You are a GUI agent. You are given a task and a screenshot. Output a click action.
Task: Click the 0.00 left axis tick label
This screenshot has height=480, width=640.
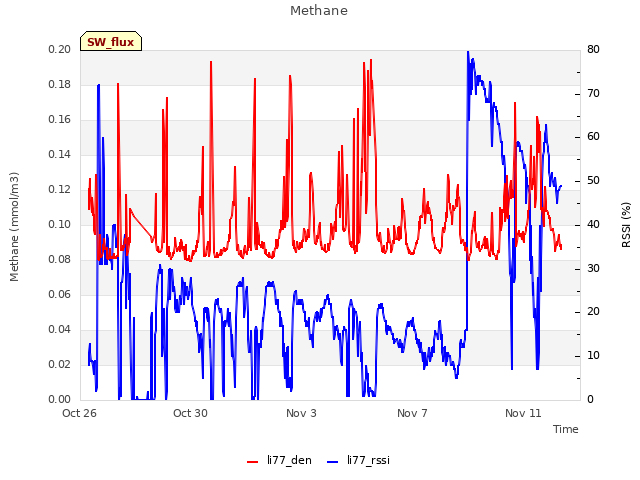[60, 400]
